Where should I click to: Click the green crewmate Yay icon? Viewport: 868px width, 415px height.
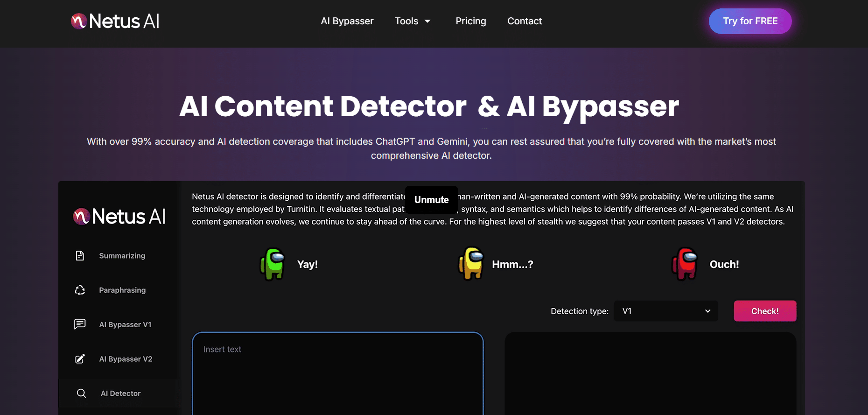point(273,264)
